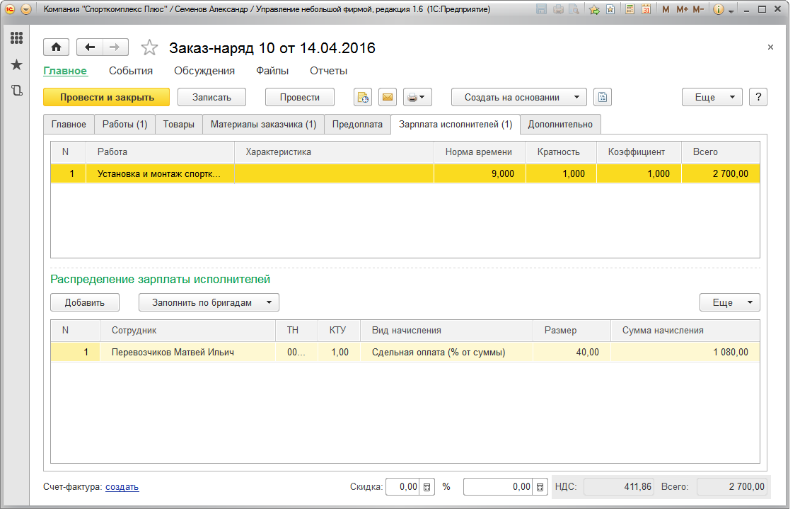Click the Записать button
The width and height of the screenshot is (812, 509).
[211, 97]
